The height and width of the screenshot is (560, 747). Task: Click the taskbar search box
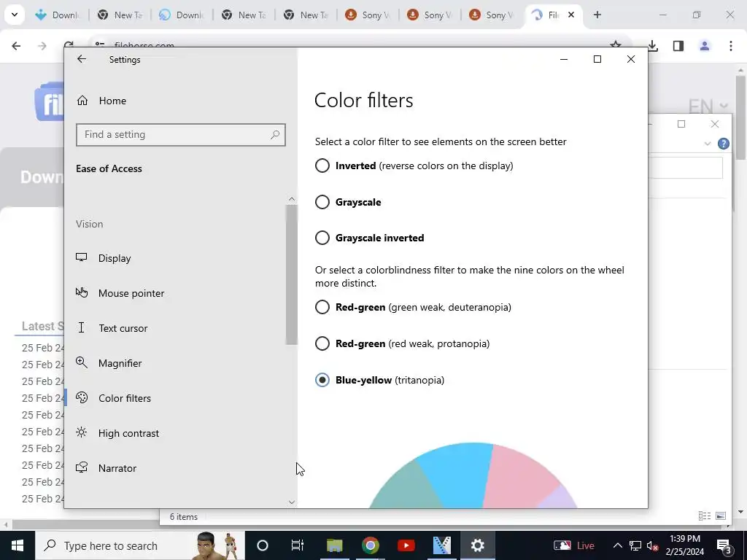139,545
